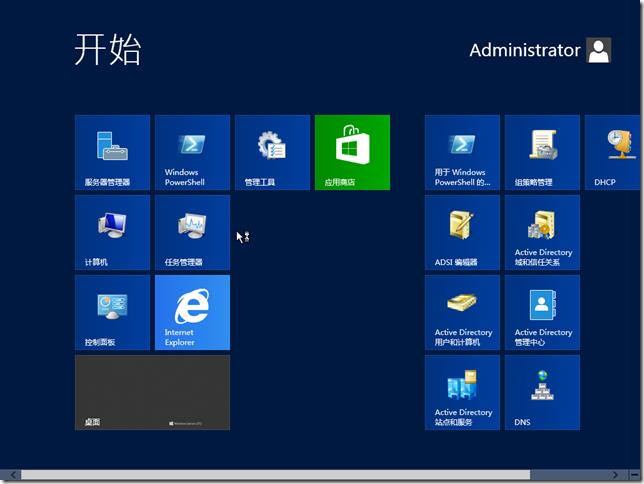Open the 组策略管理 (Group Policy Management) tile

(542, 152)
